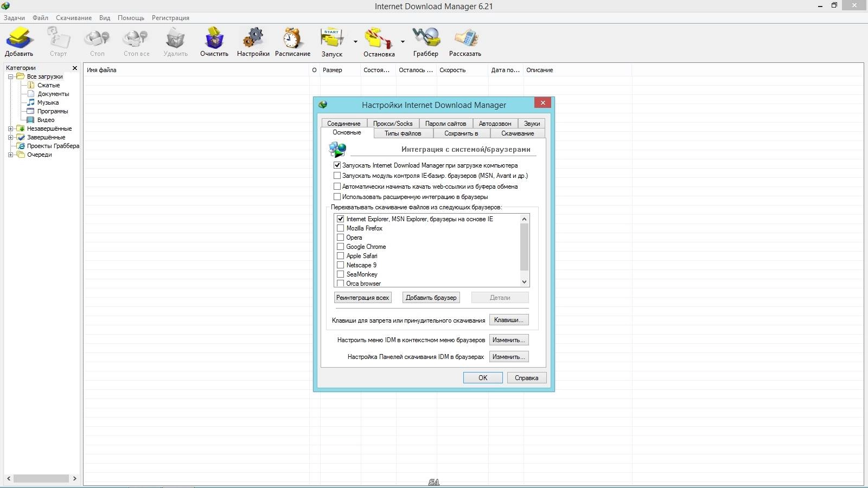Switch to the Сохранить в tab

[461, 133]
